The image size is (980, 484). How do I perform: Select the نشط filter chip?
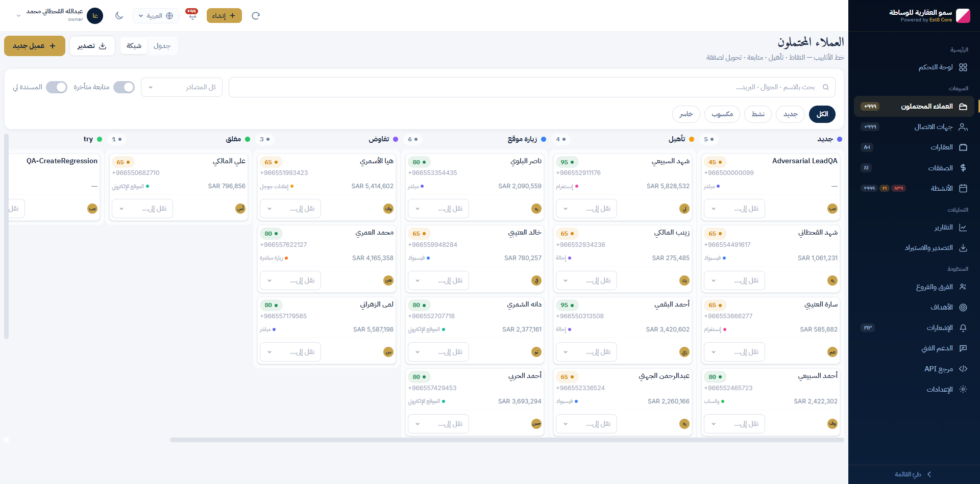[758, 114]
